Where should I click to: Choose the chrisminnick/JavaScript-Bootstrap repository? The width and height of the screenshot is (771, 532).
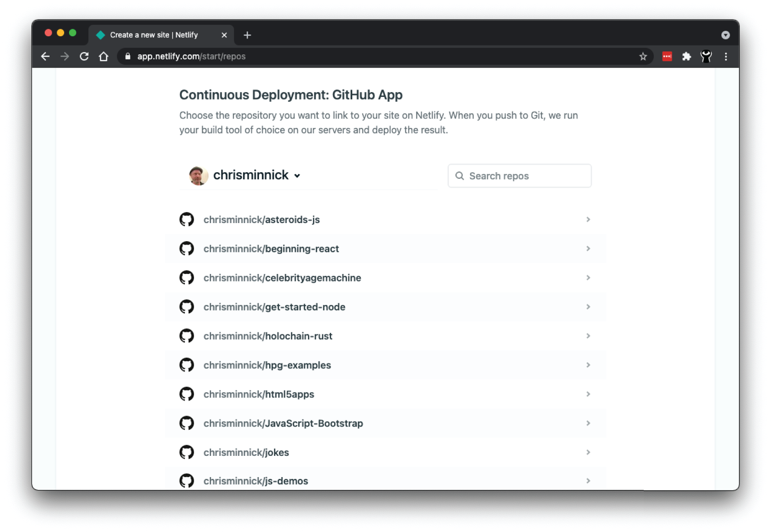click(283, 424)
